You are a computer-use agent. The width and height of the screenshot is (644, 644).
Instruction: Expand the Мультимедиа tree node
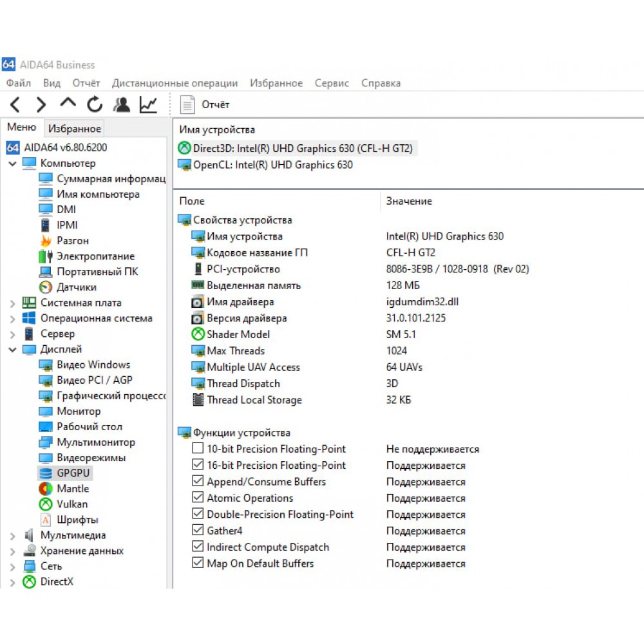point(12,536)
